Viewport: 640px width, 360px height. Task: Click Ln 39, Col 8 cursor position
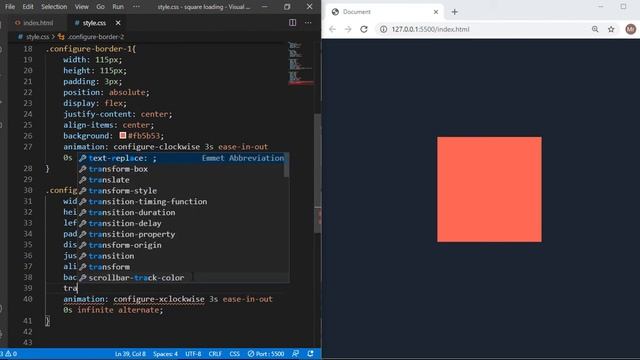[x=130, y=354]
